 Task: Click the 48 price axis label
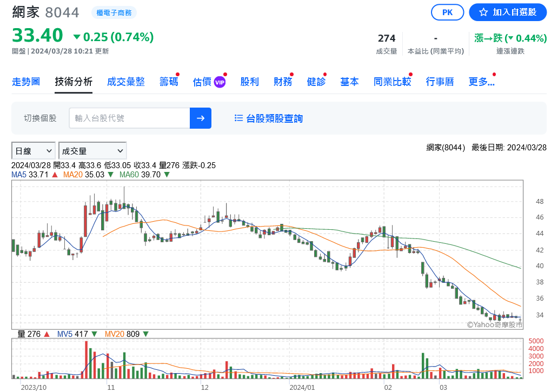tap(540, 202)
